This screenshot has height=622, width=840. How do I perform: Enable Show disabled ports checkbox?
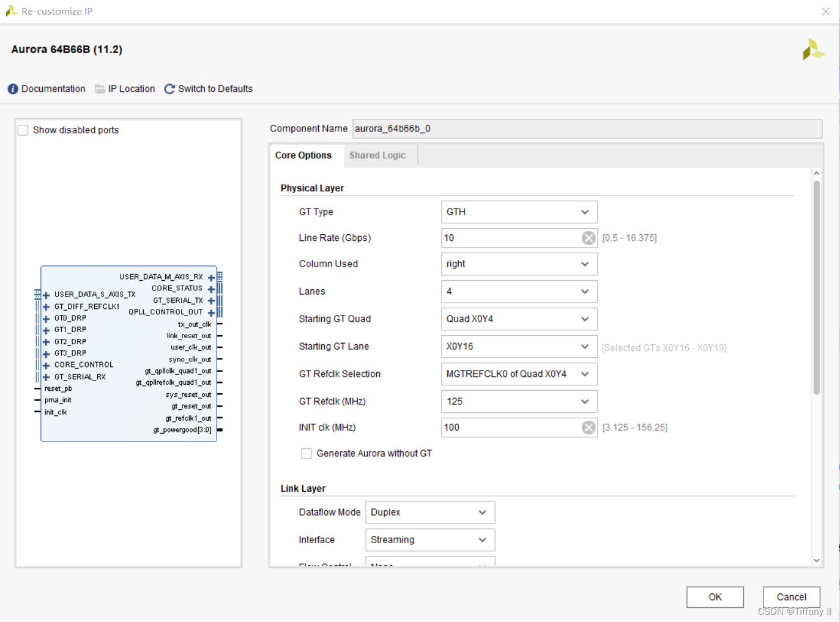pos(23,130)
